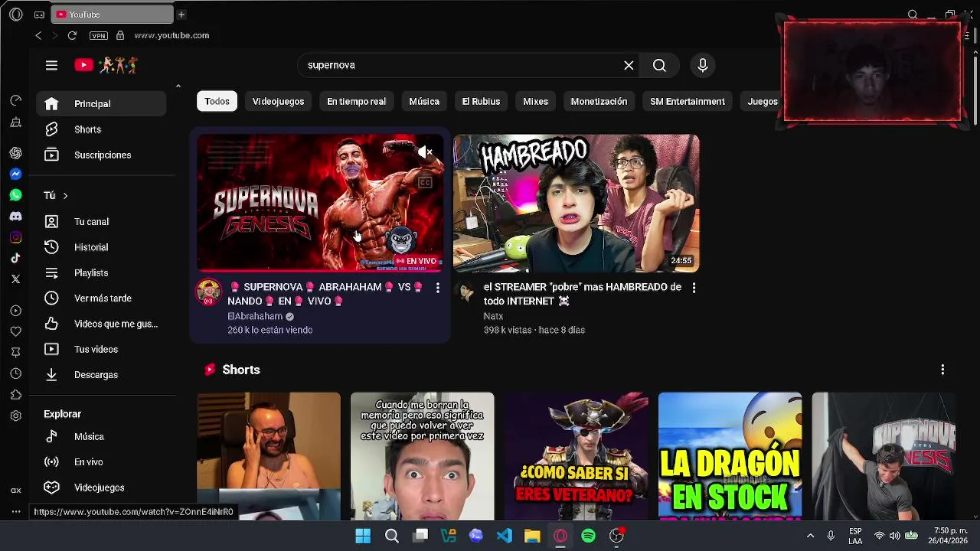Open the Natx channel link
This screenshot has height=551, width=980.
point(493,316)
